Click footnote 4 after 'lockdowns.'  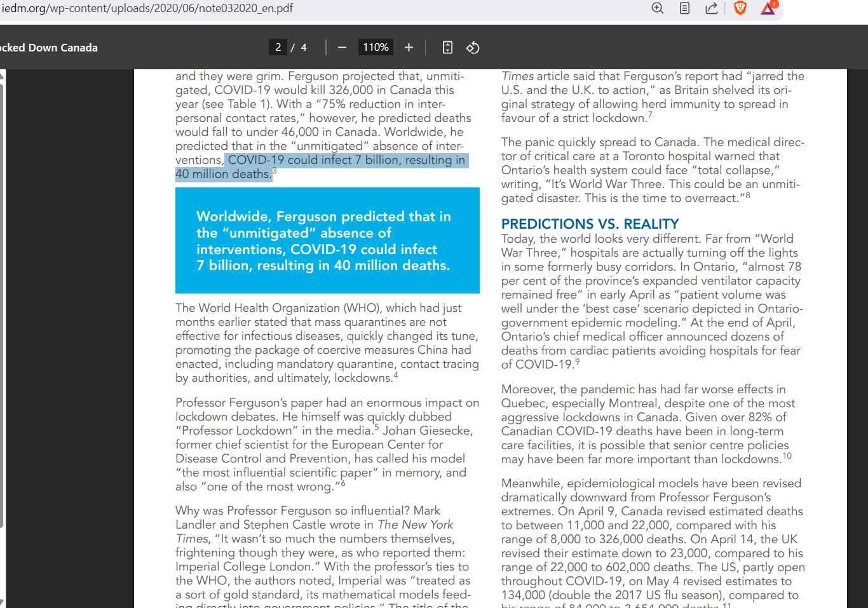(396, 375)
